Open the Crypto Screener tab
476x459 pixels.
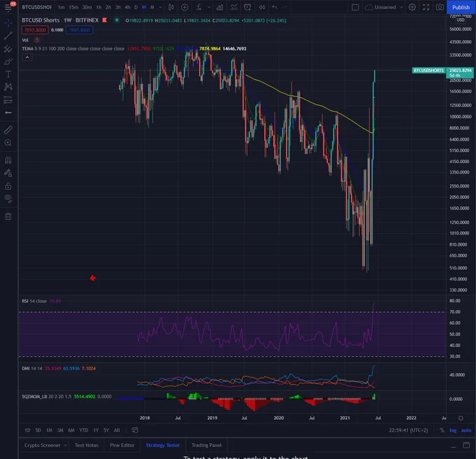coord(42,445)
